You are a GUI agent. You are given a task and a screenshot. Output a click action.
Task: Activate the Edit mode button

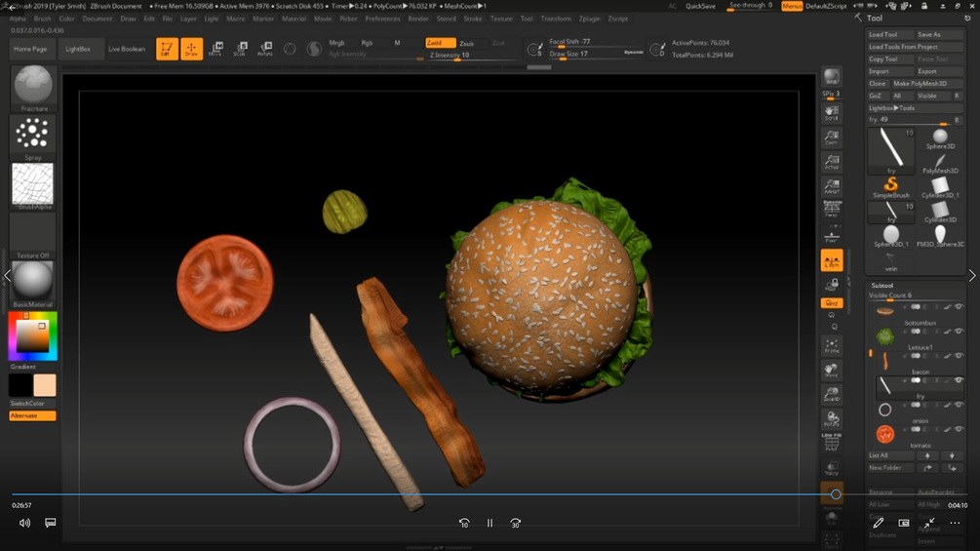click(167, 49)
